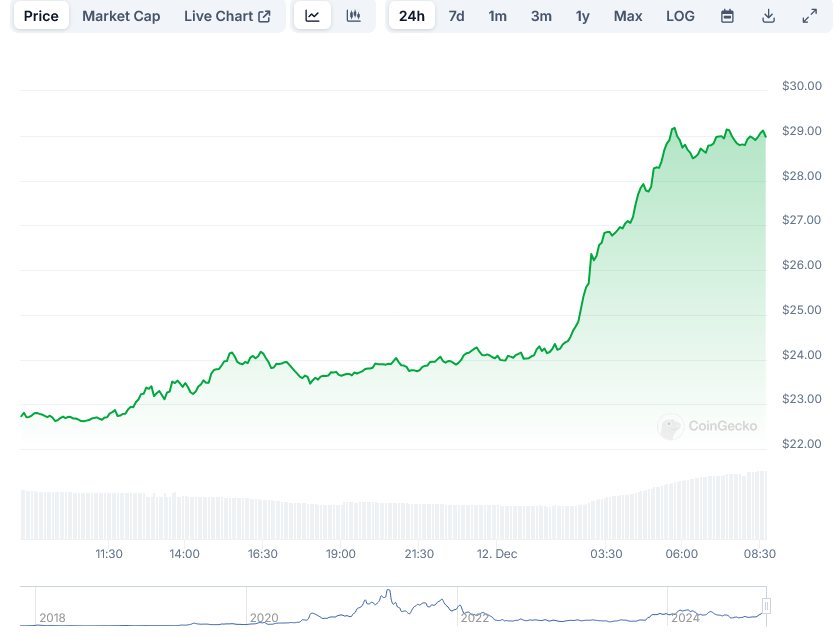Select the Price tab
Viewport: 835px width, 636px height.
pos(41,16)
